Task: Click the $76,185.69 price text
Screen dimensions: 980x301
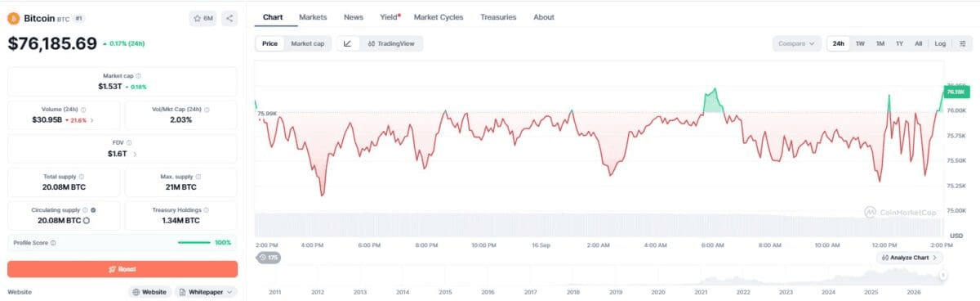Action: [52, 43]
